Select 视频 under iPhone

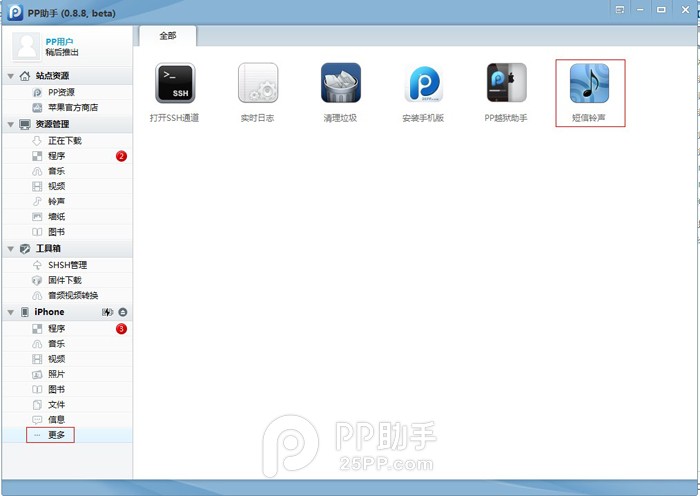67,359
